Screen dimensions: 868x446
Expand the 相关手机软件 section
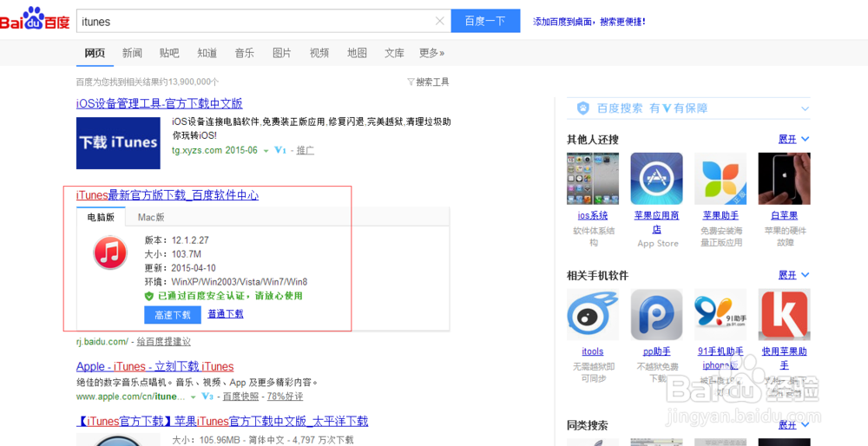(x=794, y=275)
